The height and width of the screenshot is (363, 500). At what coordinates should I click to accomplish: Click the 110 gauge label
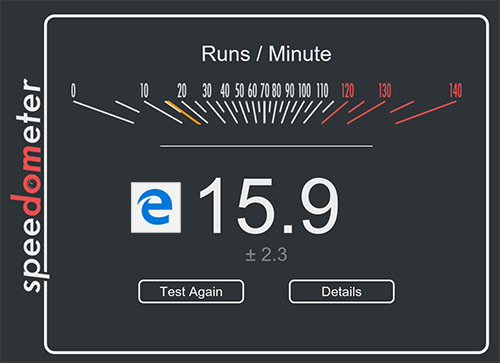[322, 90]
